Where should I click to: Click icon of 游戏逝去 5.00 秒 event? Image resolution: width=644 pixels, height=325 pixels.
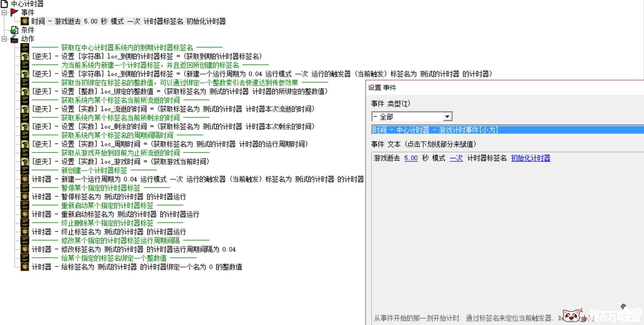click(25, 21)
